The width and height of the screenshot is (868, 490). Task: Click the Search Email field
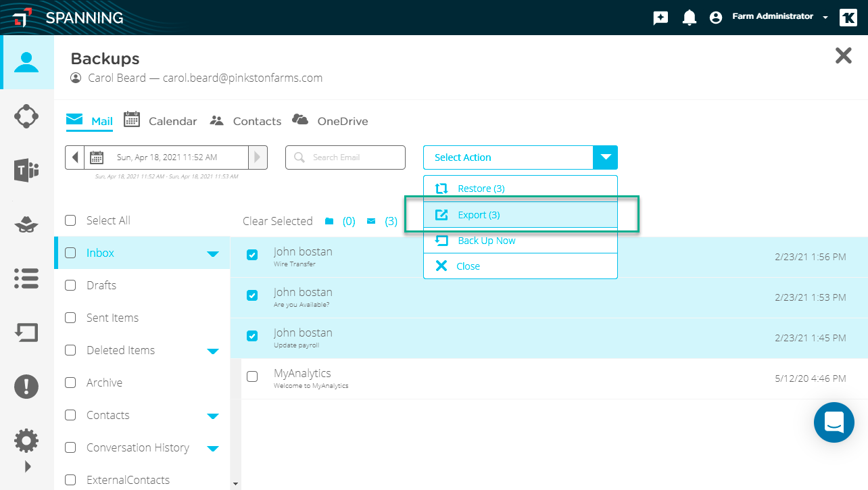[x=345, y=157]
